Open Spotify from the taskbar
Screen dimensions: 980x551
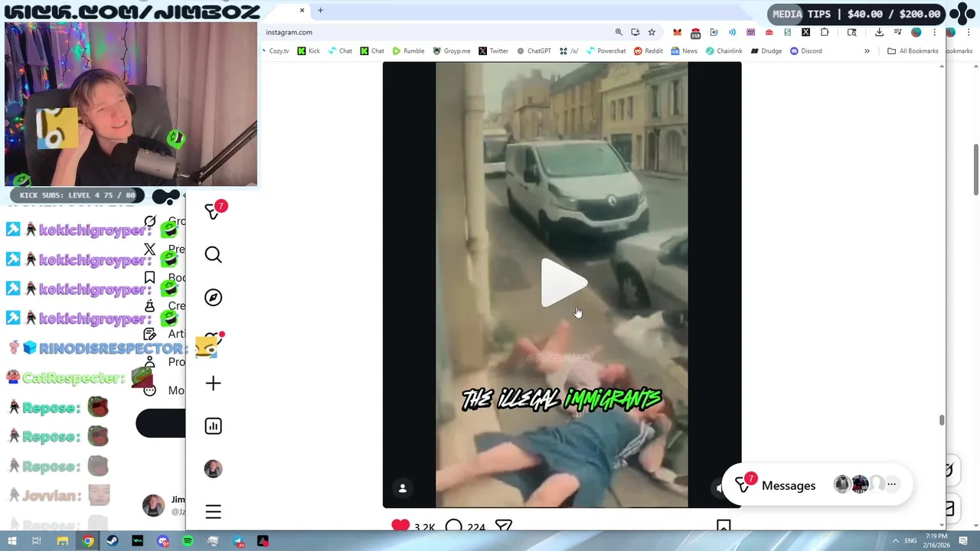click(x=188, y=541)
